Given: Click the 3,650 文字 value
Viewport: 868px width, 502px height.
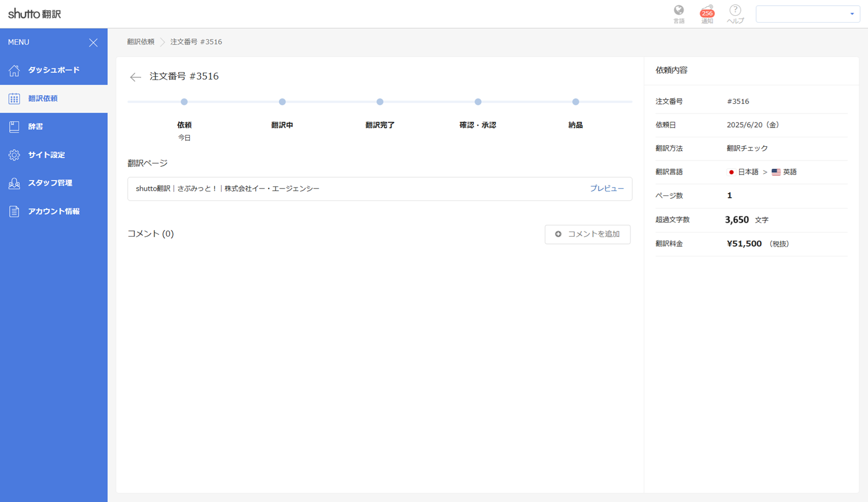Looking at the screenshot, I should [747, 220].
